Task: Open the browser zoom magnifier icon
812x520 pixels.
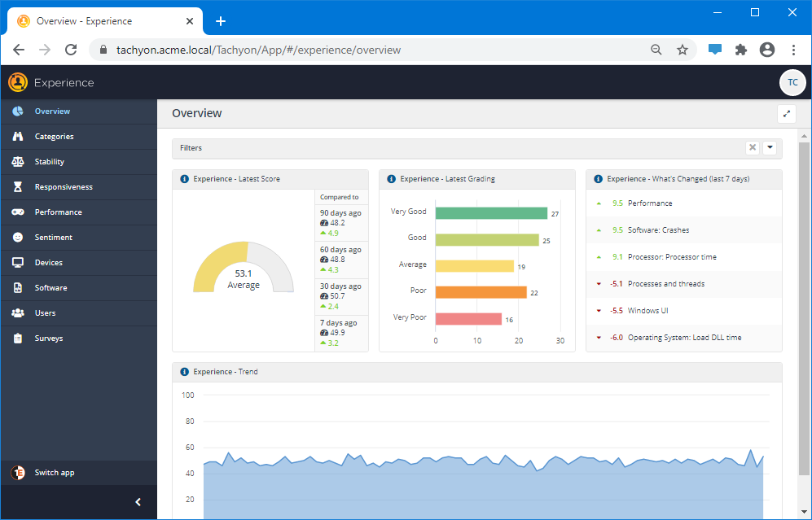Action: [x=656, y=50]
